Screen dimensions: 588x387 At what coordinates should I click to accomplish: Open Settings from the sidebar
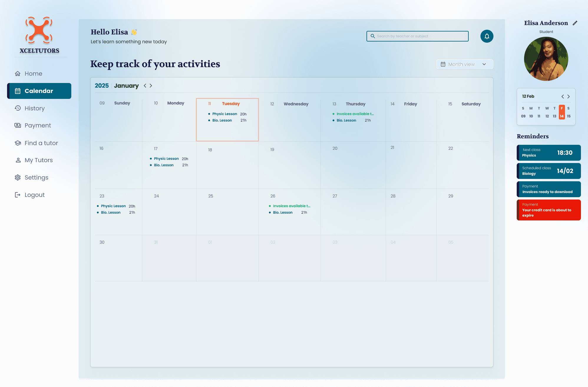tap(36, 177)
